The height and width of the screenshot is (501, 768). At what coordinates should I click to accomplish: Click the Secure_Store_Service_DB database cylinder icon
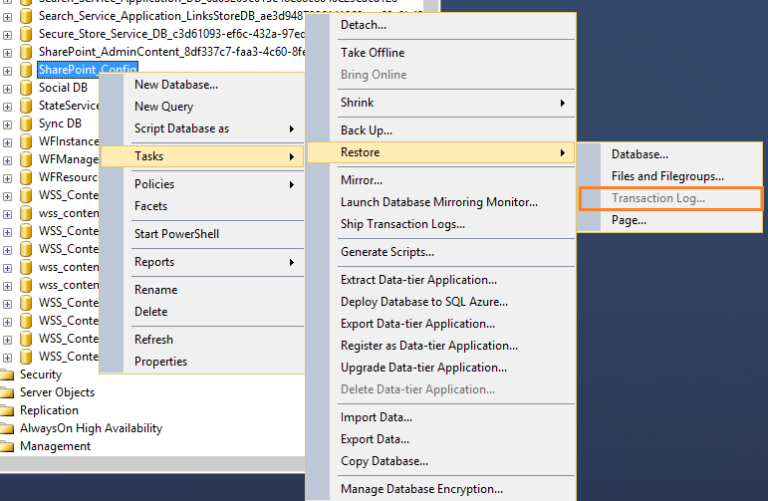(26, 34)
